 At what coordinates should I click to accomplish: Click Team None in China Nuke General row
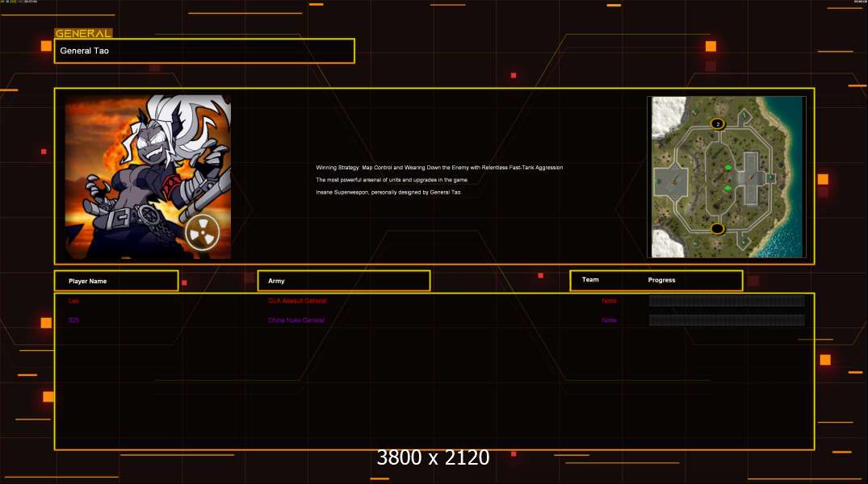click(x=609, y=320)
